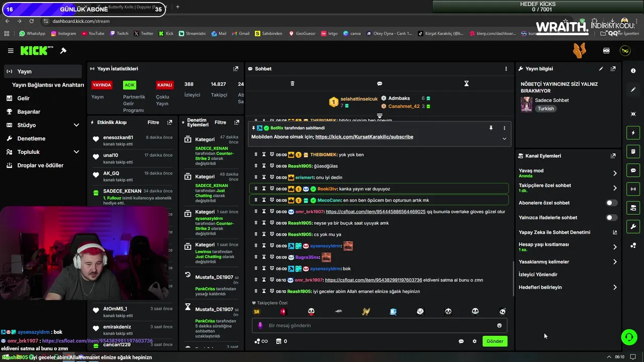Open Yayın Bağlantısı ve Anahtarı

click(x=48, y=85)
